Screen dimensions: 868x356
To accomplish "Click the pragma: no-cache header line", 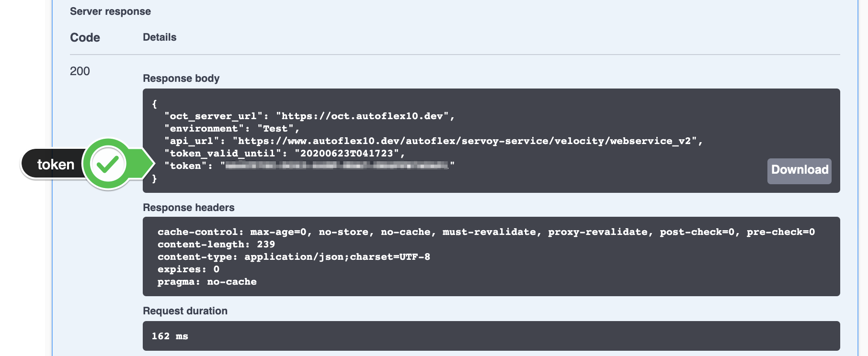I will (207, 281).
